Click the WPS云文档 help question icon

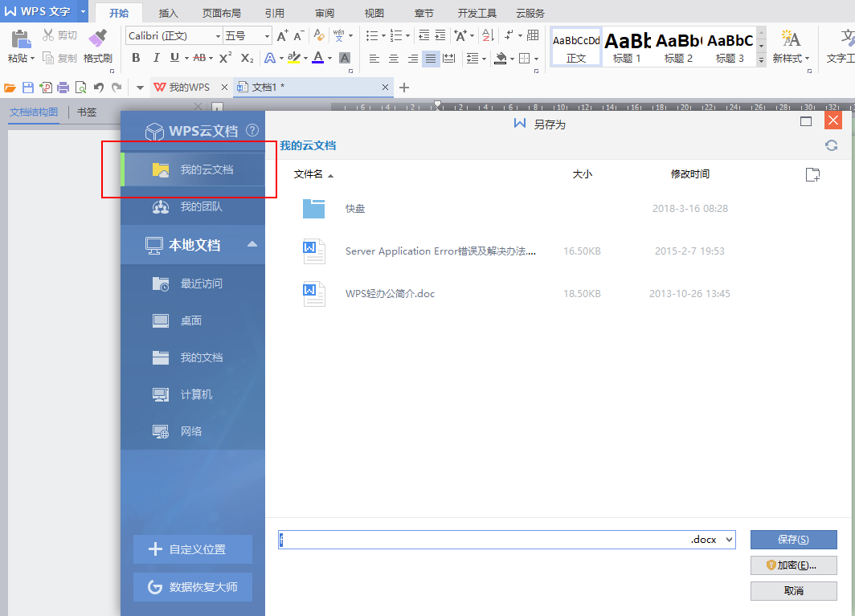pyautogui.click(x=252, y=130)
